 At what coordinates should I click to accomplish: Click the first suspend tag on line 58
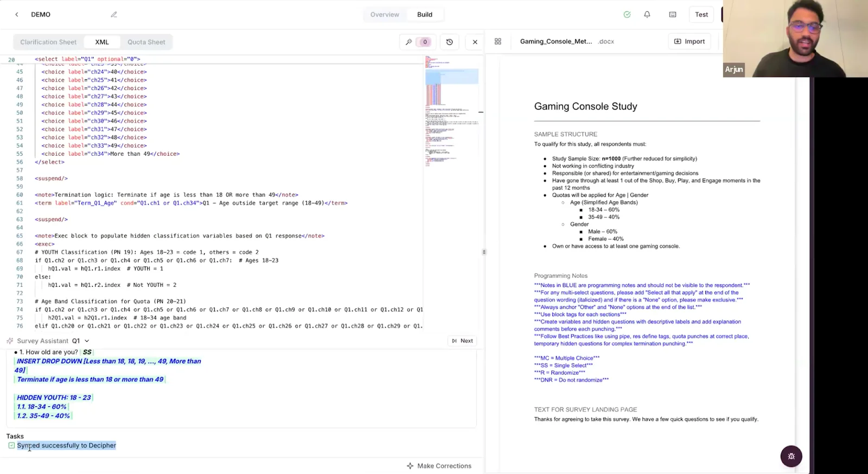coord(51,178)
